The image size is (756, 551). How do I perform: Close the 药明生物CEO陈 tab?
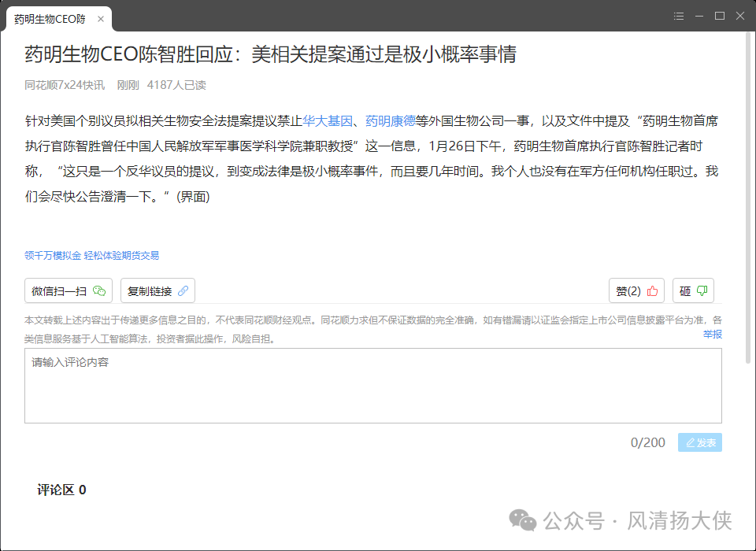(100, 19)
